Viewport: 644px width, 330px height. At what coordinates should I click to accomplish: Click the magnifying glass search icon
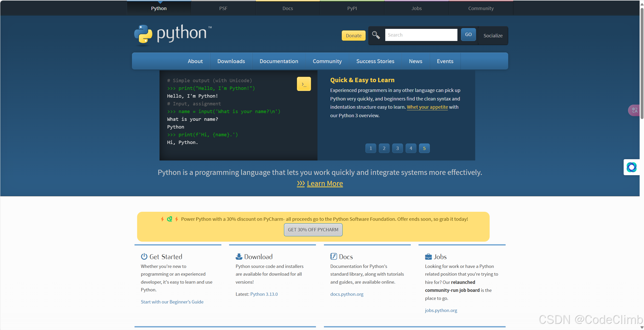click(x=376, y=35)
